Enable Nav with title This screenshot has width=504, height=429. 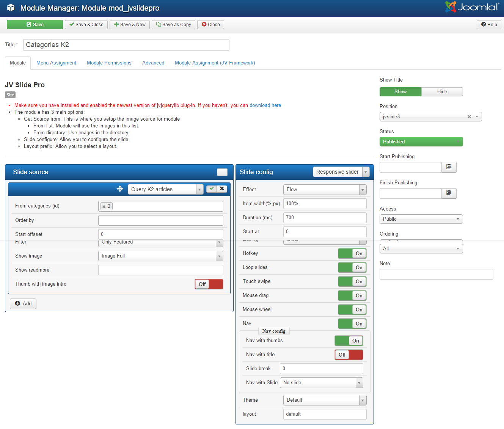[x=349, y=355]
